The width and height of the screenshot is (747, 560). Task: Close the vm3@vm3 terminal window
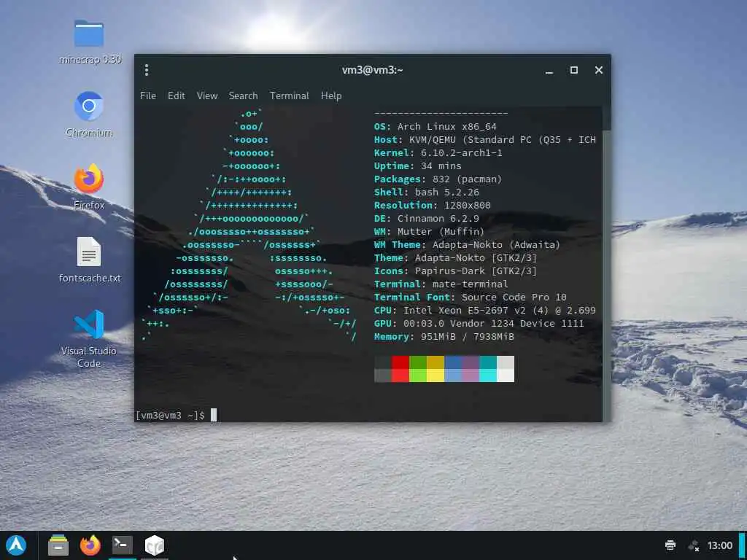click(599, 70)
